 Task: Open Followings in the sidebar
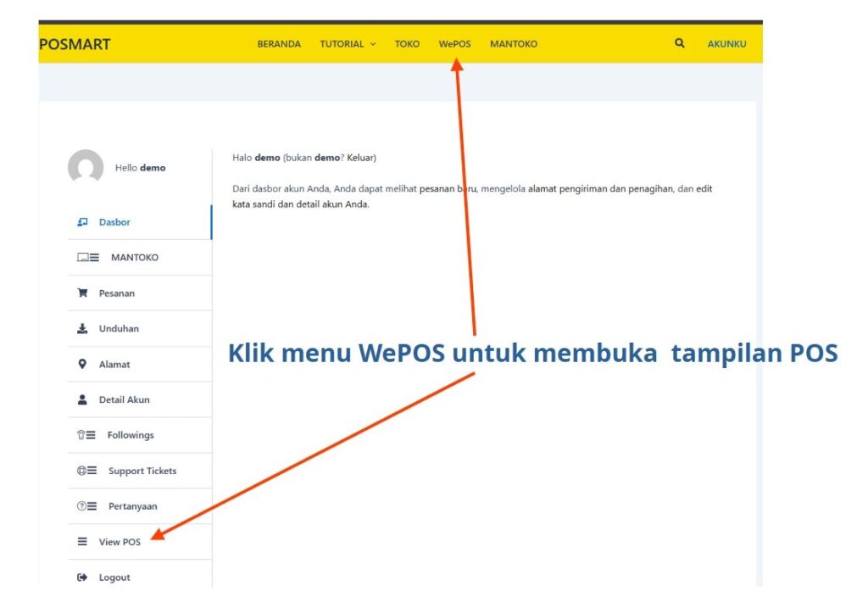(130, 435)
